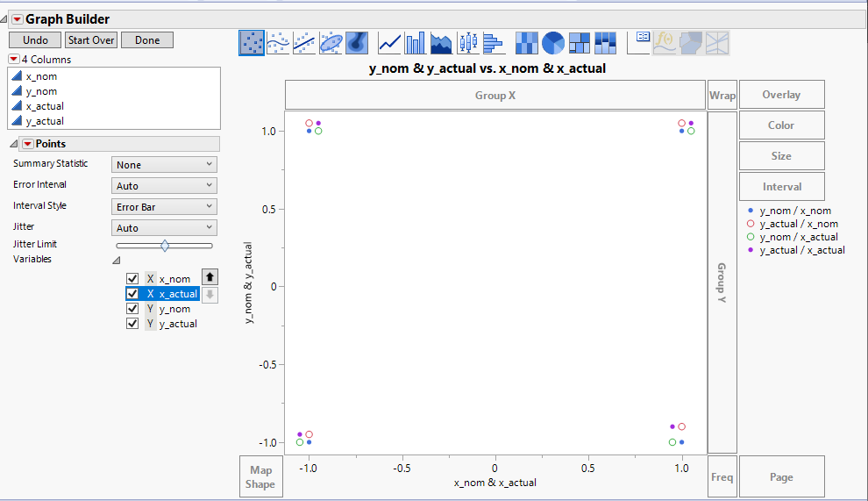
Task: Select the Ellipse element icon
Action: pyautogui.click(x=331, y=43)
